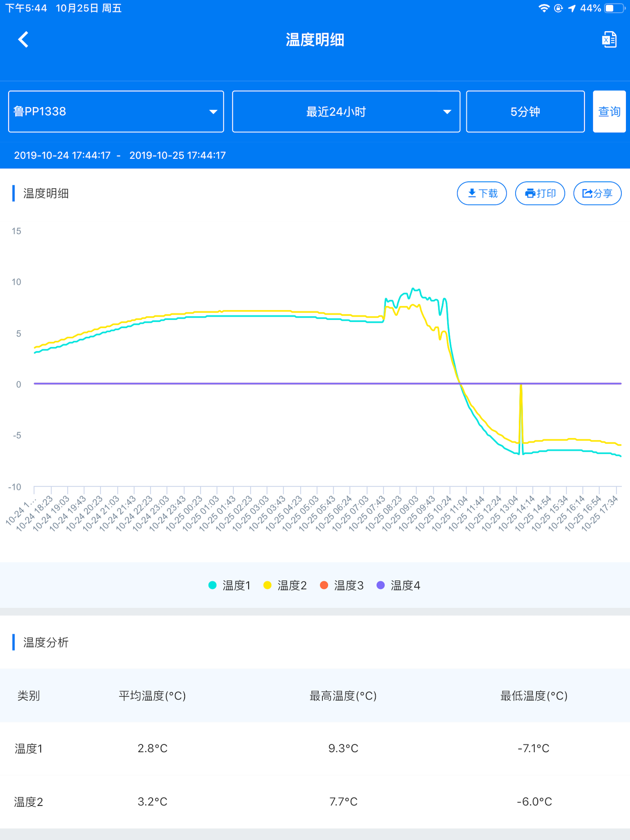Click the 最低温度(°C) column header
This screenshot has height=840, width=630.
534,695
